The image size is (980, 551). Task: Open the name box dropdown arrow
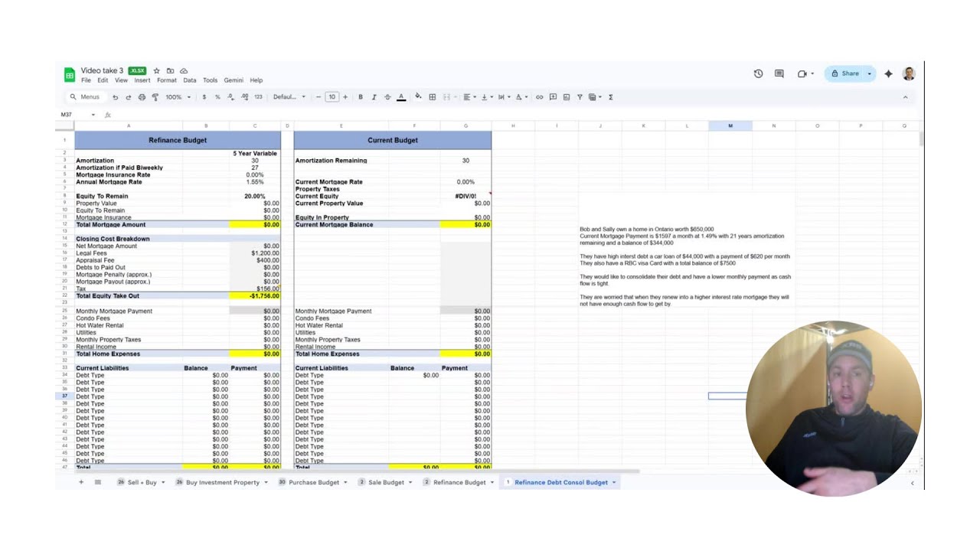click(x=93, y=115)
